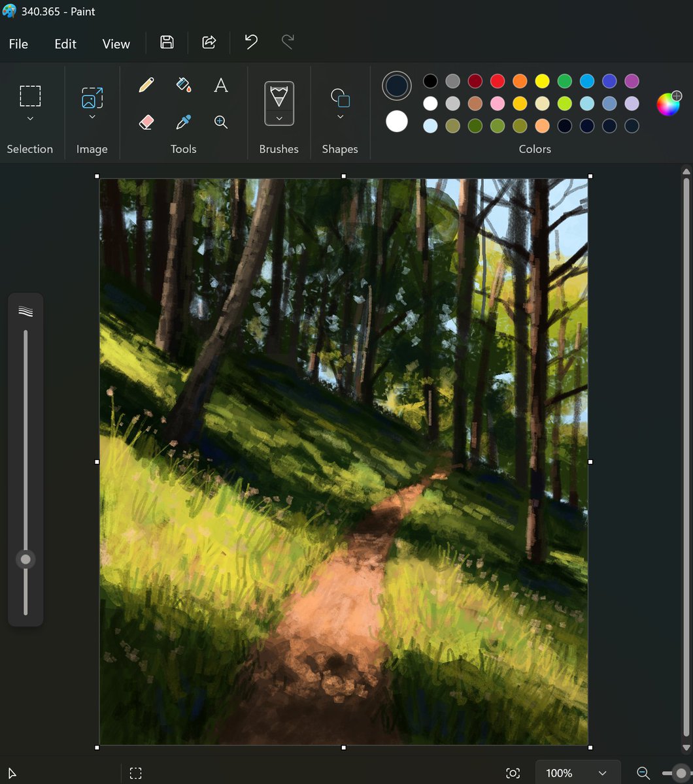Select Color 2 white swatch
693x784 pixels.
click(397, 121)
